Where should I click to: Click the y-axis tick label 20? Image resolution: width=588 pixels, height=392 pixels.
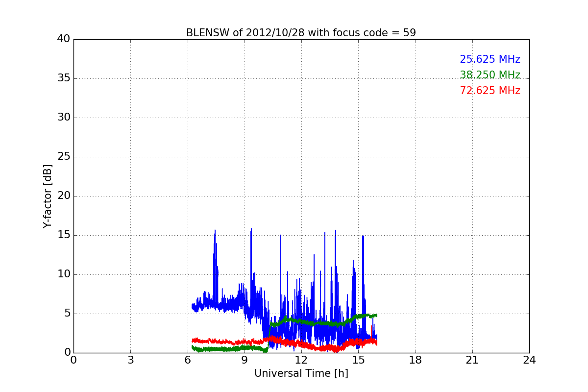click(64, 196)
